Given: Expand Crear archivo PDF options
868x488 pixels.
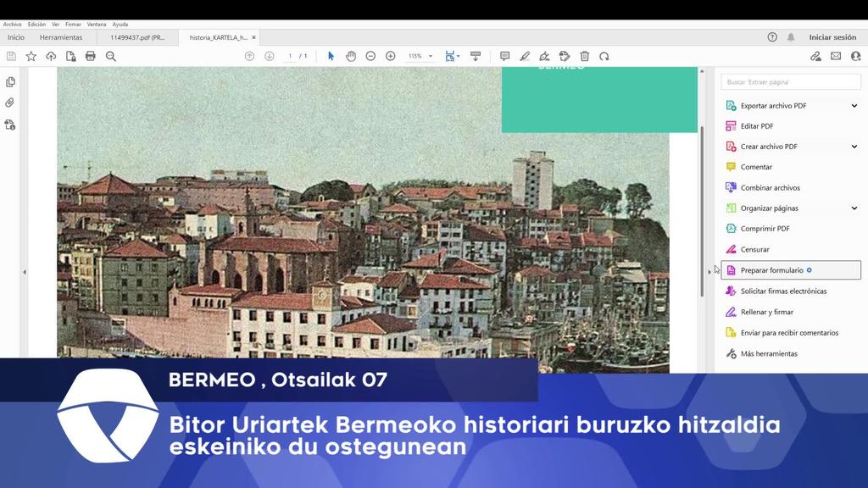Looking at the screenshot, I should click(x=854, y=147).
